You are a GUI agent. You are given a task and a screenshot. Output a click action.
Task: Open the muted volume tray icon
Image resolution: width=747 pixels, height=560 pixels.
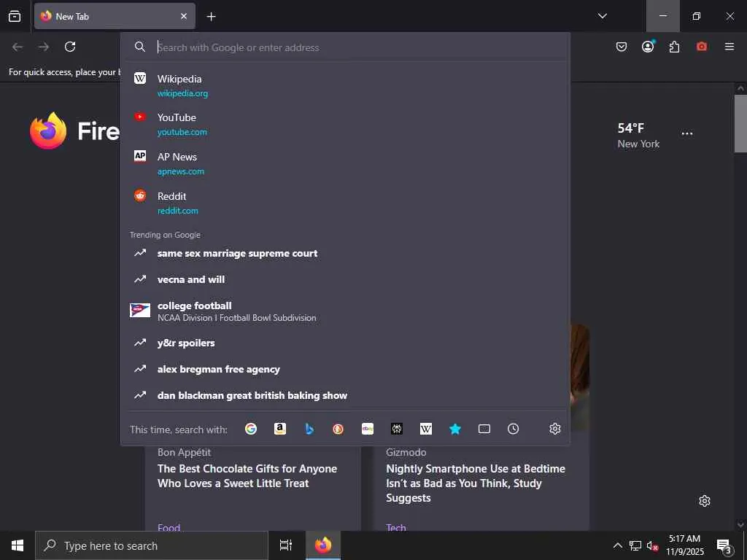[652, 545]
